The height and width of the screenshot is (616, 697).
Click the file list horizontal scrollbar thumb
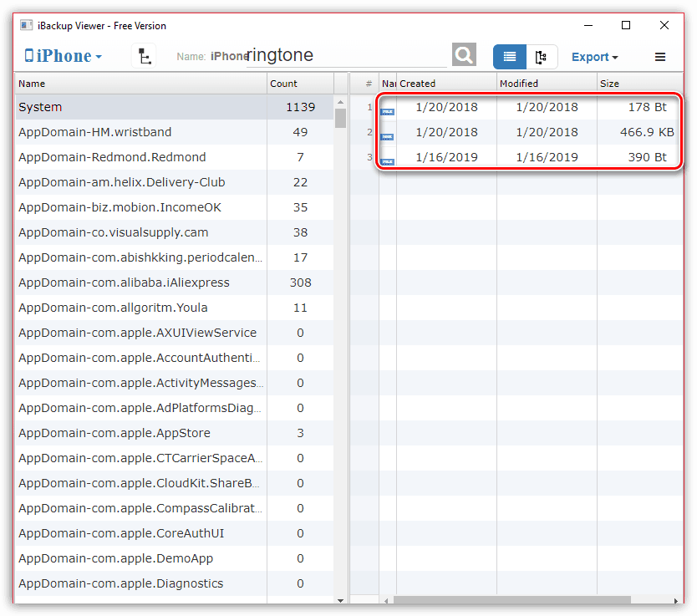(x=511, y=600)
